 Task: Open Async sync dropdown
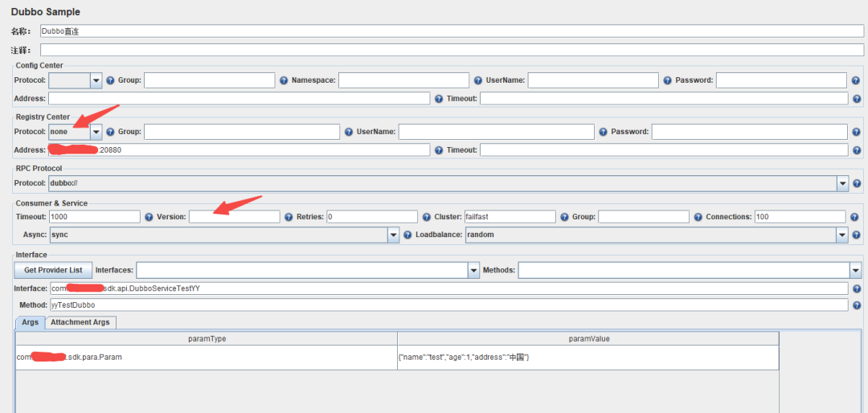pos(224,235)
